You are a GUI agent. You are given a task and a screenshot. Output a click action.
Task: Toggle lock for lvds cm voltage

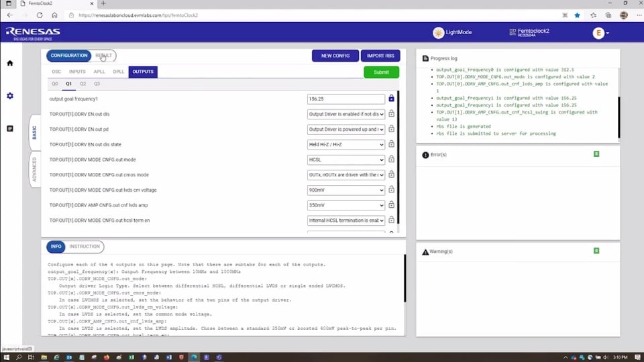point(391,190)
